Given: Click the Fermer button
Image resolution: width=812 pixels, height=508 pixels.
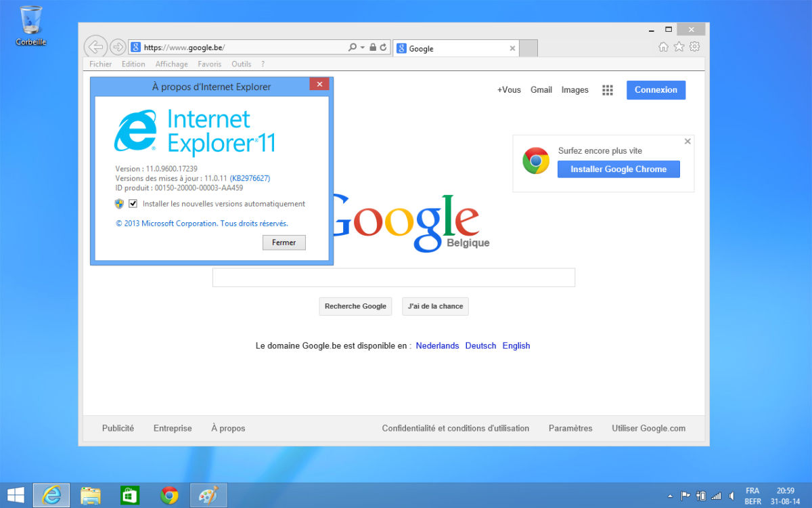Looking at the screenshot, I should click(x=284, y=242).
